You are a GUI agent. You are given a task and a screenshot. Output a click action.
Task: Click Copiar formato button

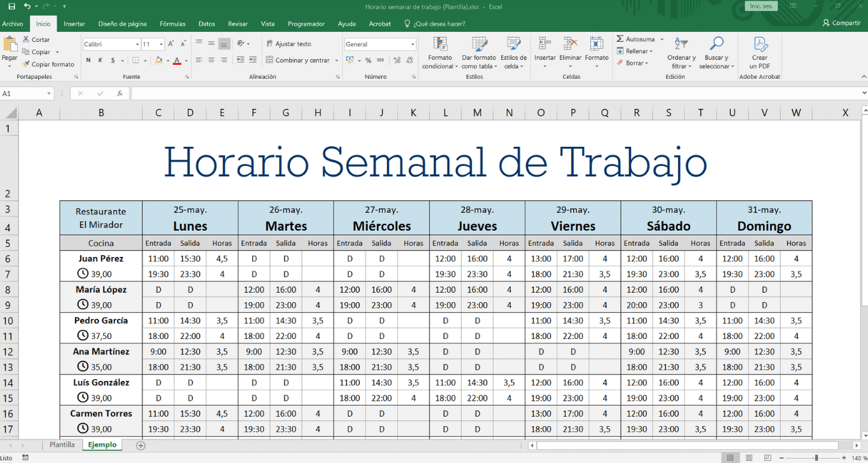coord(48,64)
